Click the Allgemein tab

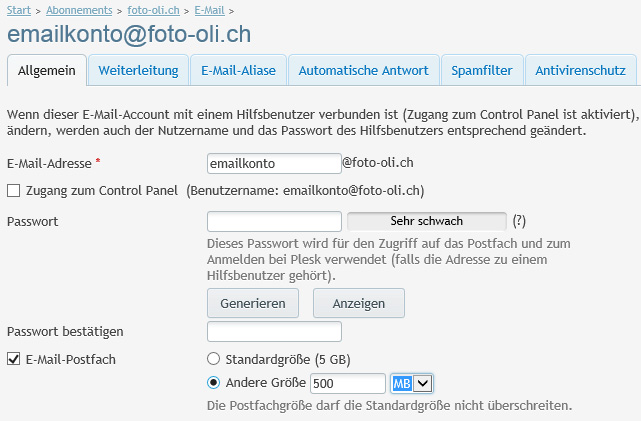46,71
